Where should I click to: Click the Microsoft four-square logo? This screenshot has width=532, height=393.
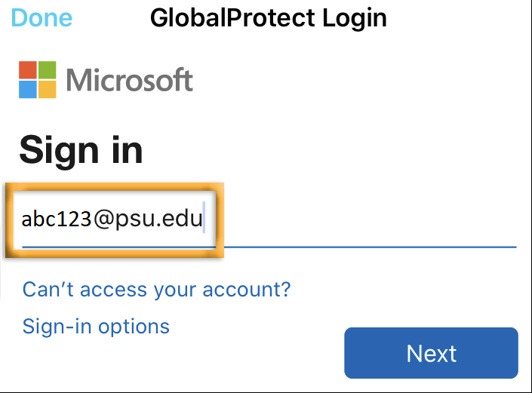point(38,79)
